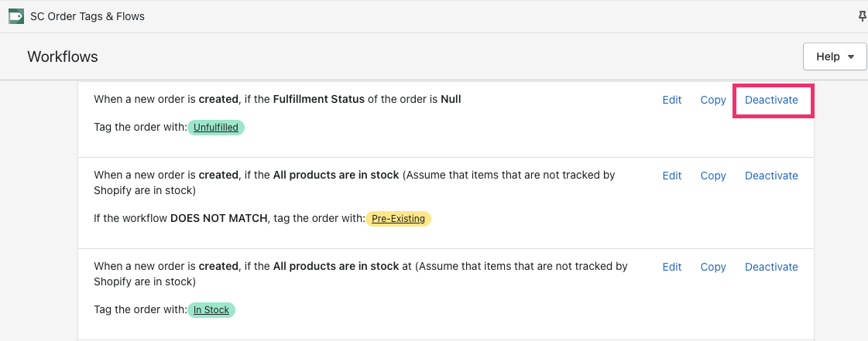
Task: Deactivate the Pre-Existing tag workflow
Action: point(771,176)
